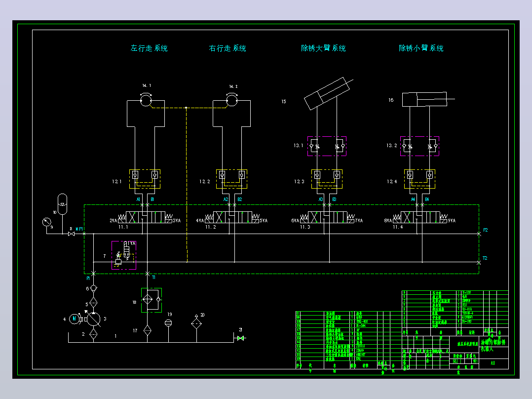
Task: Click the suction filter symbol numbered 2
Action: (x=93, y=334)
